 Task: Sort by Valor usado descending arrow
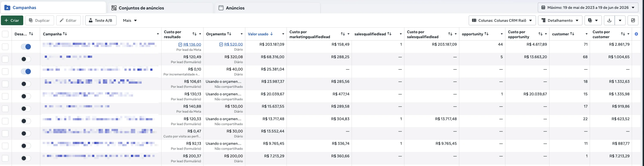coord(272,34)
